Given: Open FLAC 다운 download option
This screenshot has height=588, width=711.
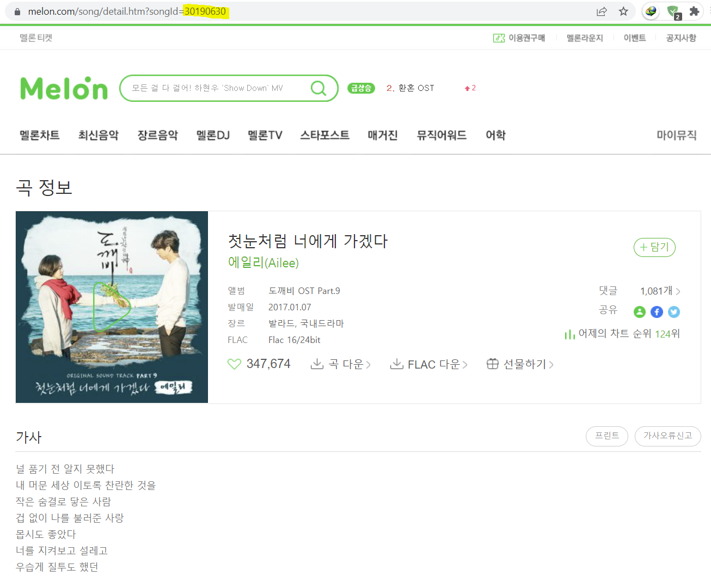Looking at the screenshot, I should (429, 364).
